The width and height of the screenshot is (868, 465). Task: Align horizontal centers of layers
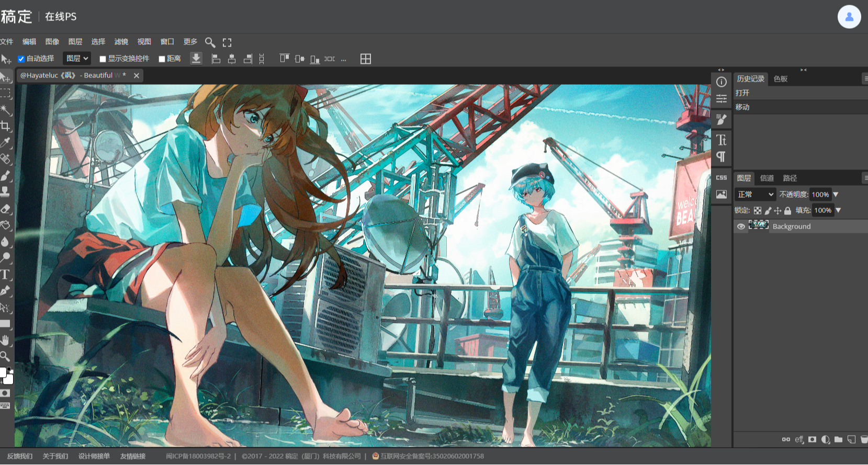pyautogui.click(x=232, y=59)
